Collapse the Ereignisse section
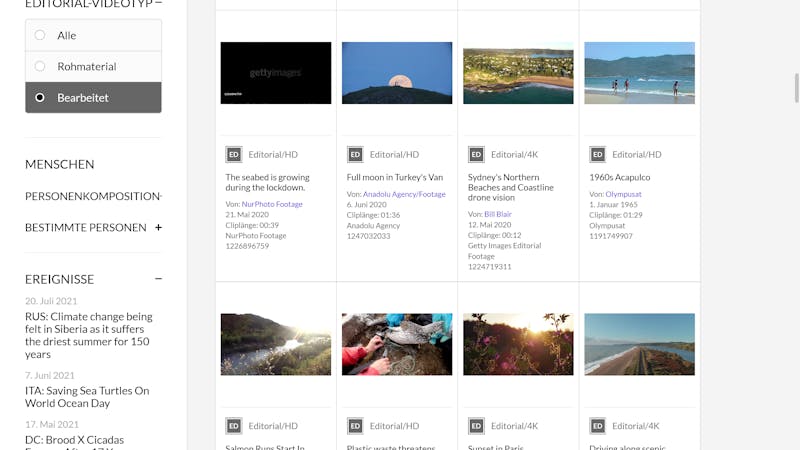Image resolution: width=800 pixels, height=450 pixels. point(158,279)
